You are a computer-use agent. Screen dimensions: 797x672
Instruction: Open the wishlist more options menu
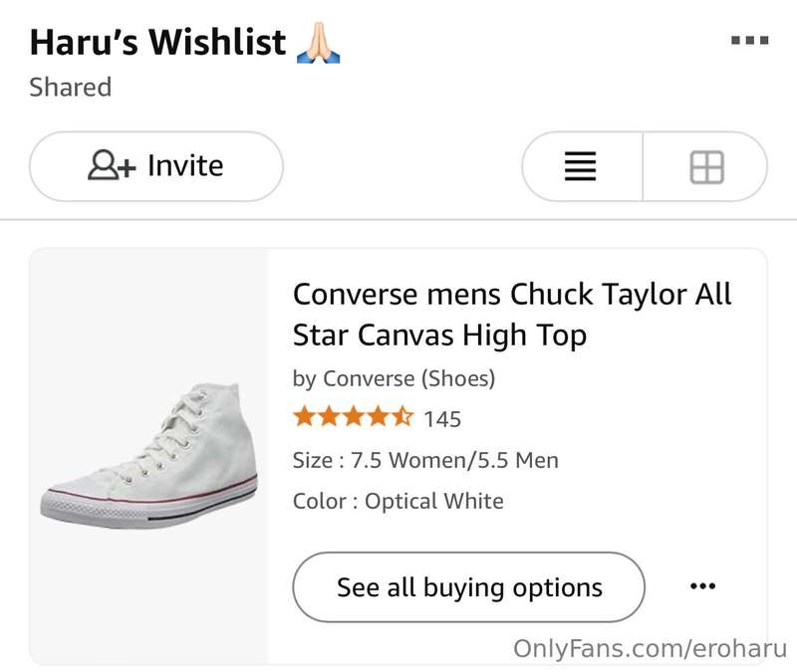[x=749, y=41]
